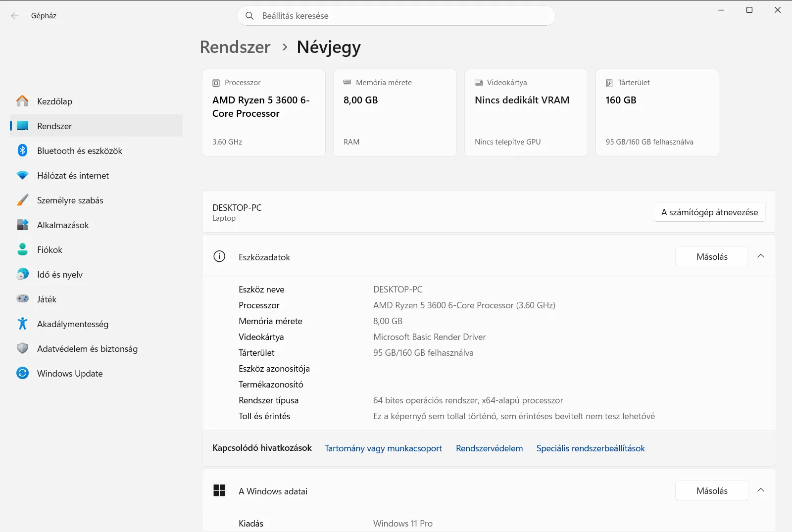Select the Hálózat és internet wifi icon

click(x=22, y=175)
